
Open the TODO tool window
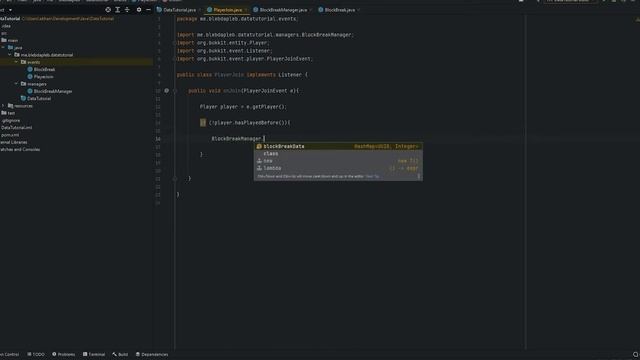pos(36,354)
